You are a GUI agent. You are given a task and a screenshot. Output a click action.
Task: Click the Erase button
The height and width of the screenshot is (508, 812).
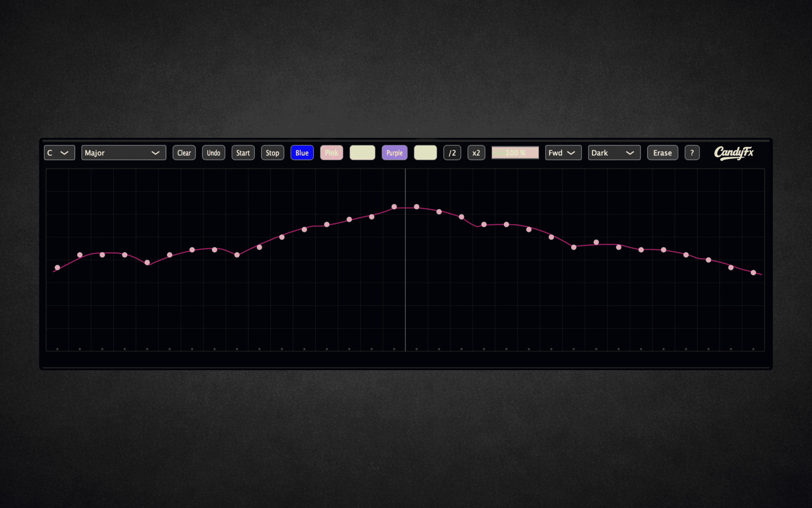[x=663, y=153]
